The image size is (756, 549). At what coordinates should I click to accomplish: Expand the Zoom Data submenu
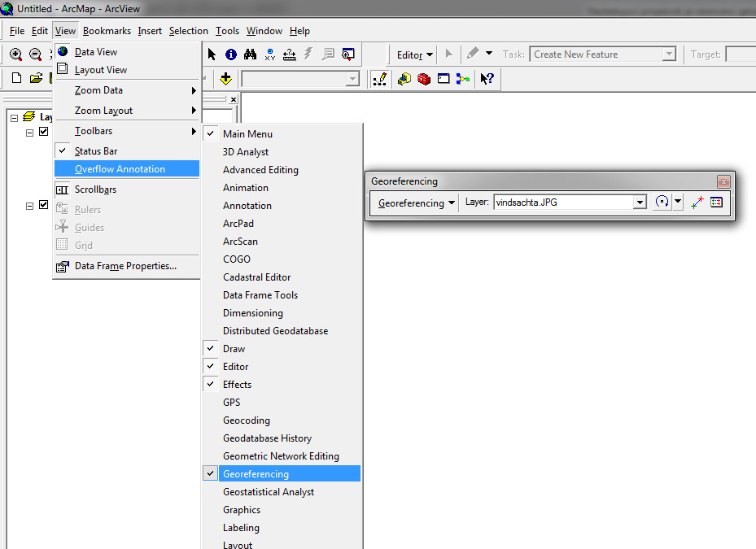[x=127, y=90]
